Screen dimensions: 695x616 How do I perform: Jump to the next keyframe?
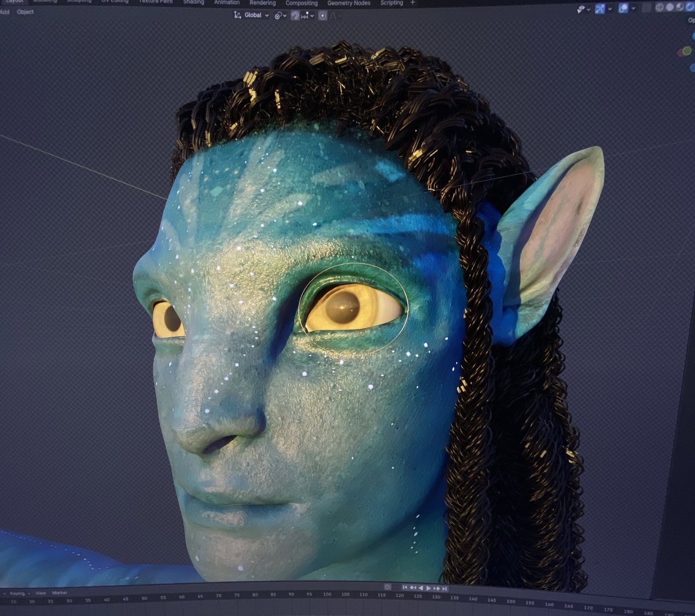[437, 589]
